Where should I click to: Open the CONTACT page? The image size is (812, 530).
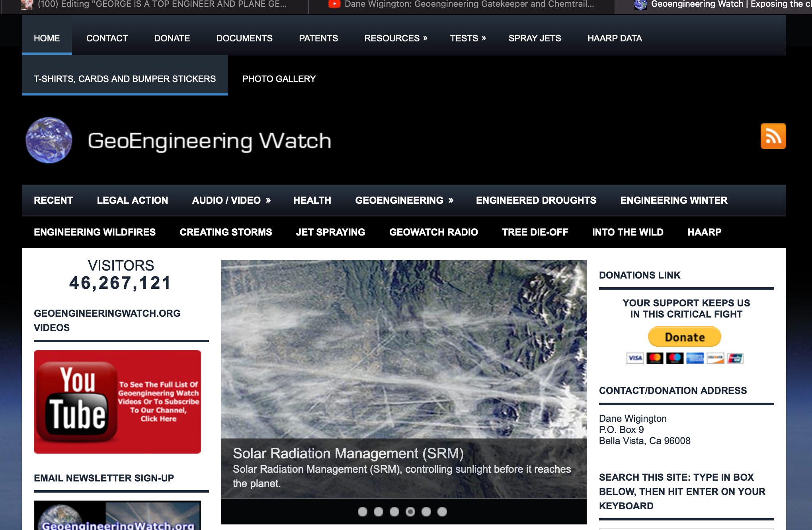(107, 38)
